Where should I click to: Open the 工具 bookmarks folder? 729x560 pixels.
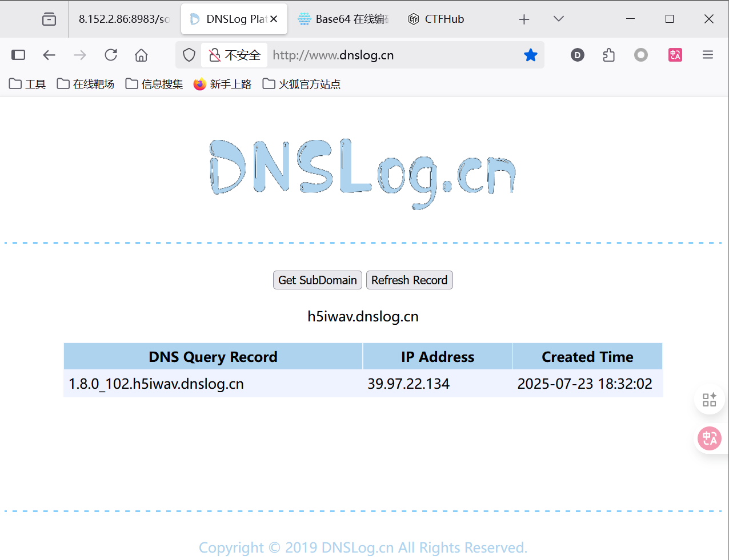coord(27,84)
